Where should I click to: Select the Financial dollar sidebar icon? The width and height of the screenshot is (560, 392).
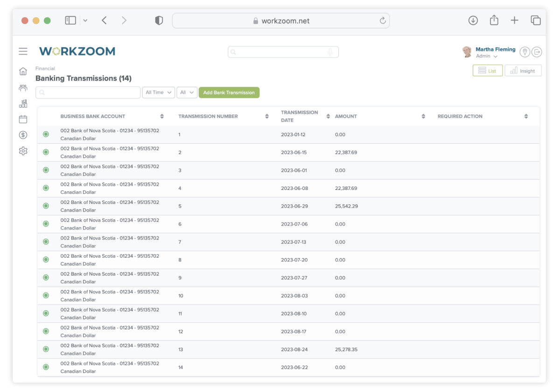[x=23, y=135]
